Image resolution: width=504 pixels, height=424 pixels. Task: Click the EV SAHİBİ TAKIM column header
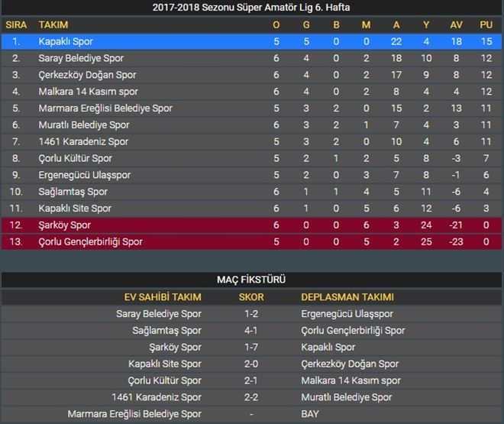(x=163, y=297)
